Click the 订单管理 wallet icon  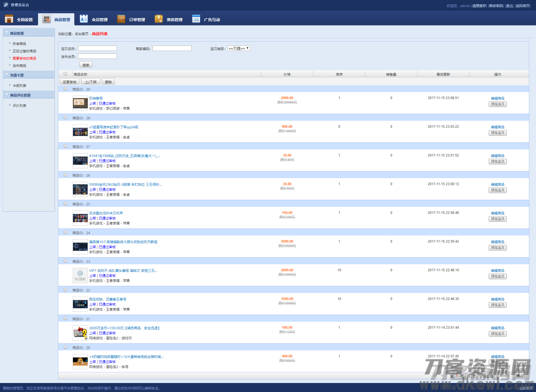[x=121, y=19]
